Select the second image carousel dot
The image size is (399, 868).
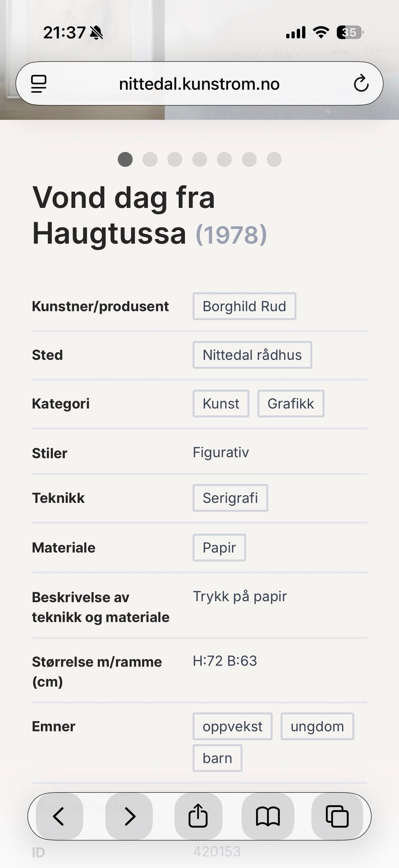(150, 159)
